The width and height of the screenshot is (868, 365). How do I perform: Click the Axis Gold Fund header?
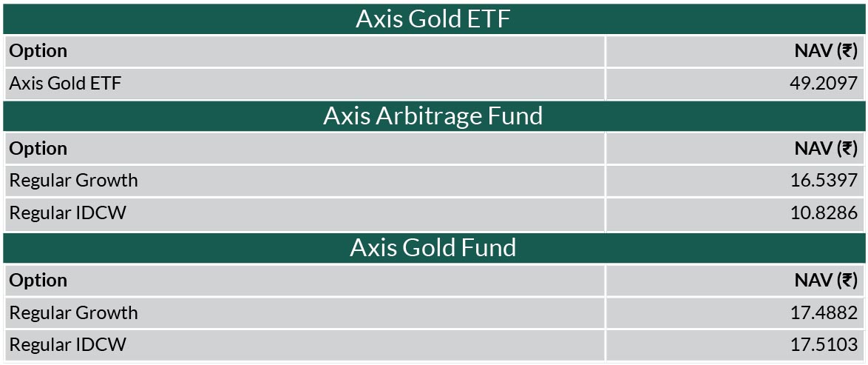click(433, 247)
